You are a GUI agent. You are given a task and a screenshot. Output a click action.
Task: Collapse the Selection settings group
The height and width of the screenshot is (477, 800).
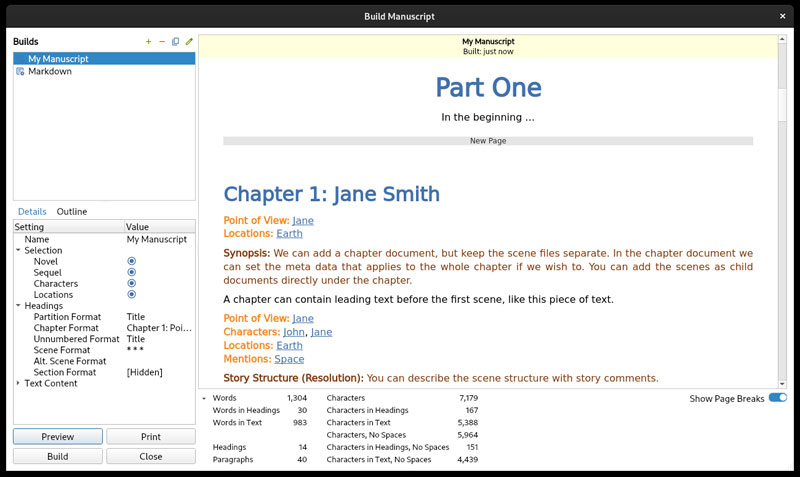click(x=18, y=250)
